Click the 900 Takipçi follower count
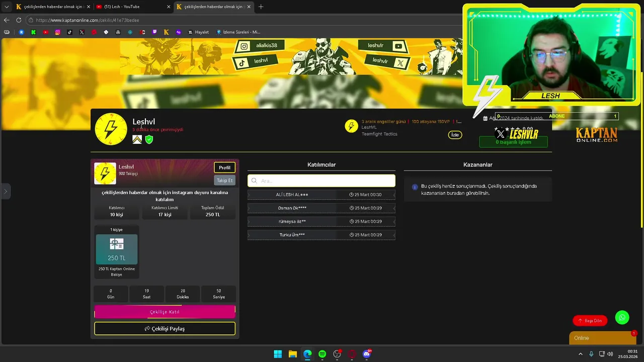Viewport: 644px width, 362px height. click(128, 173)
